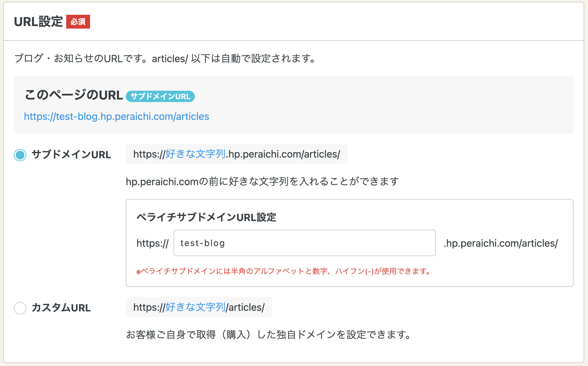Viewport: 588px width, 366px height.
Task: Open the test-blog.hp.peraichi.com/articles link
Action: tap(116, 116)
